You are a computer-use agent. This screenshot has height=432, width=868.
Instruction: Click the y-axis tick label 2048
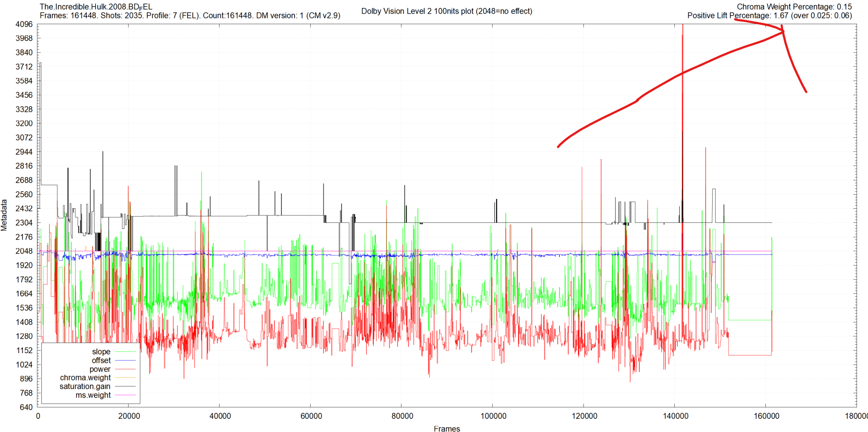coord(24,251)
